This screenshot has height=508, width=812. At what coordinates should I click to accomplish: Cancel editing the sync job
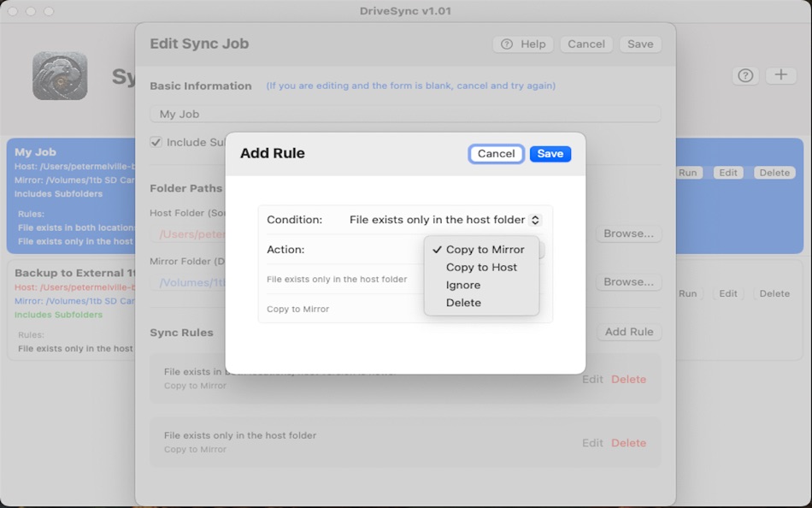click(x=586, y=44)
